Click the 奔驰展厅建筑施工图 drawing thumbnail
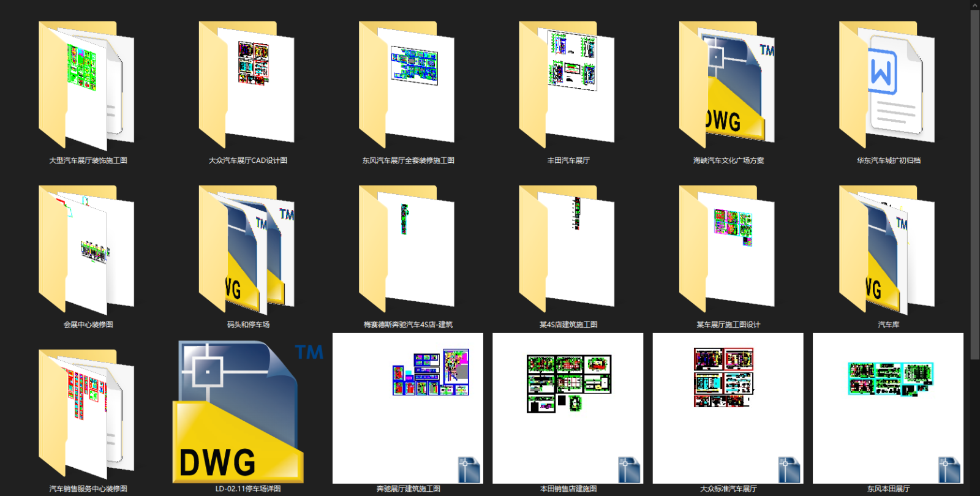Image resolution: width=980 pixels, height=496 pixels. coord(408,408)
